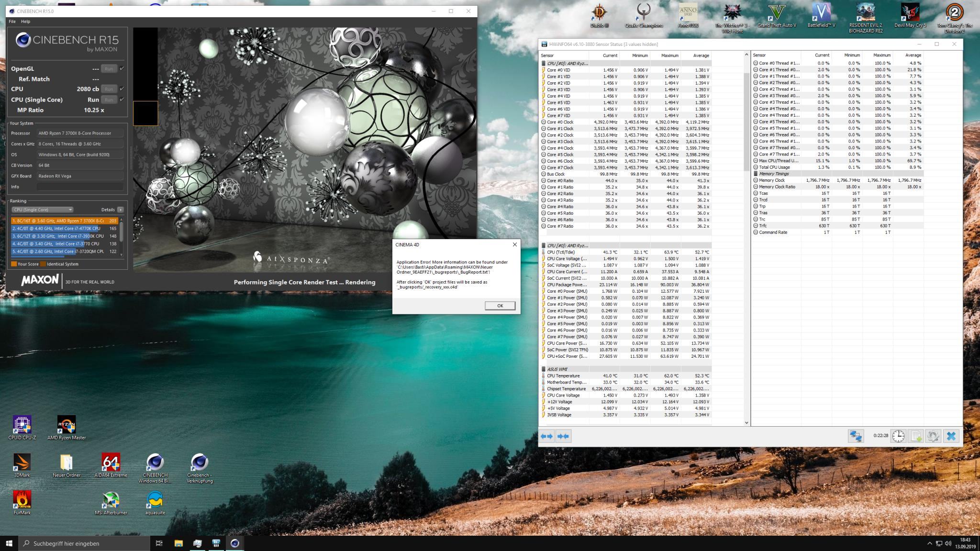Toggle the OpenGL test checkmark
980x551 pixels.
click(x=122, y=68)
